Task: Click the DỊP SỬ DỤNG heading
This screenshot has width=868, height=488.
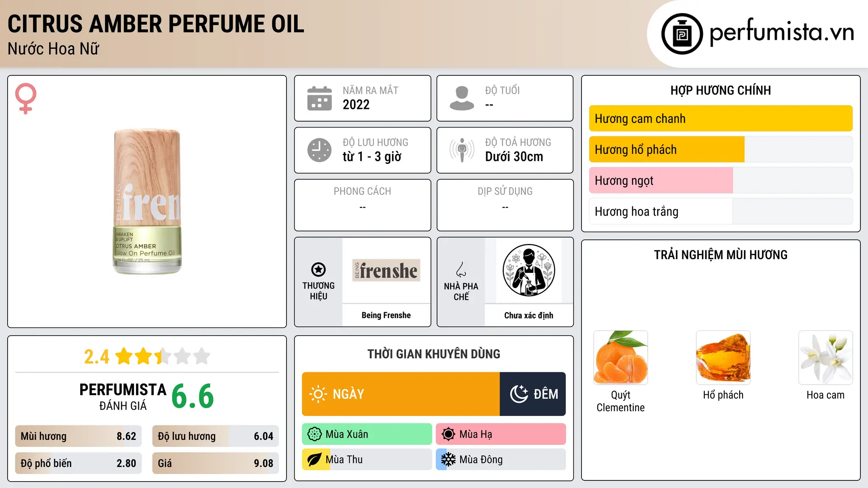Action: (505, 191)
